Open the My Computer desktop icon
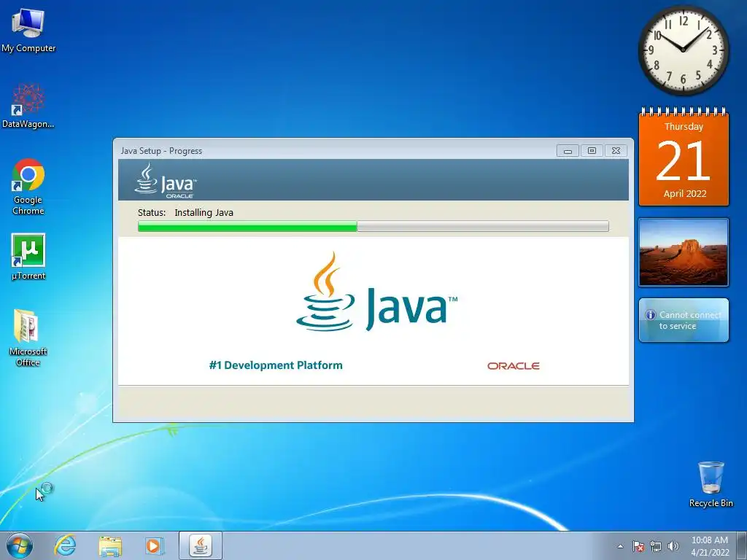This screenshot has height=560, width=747. pos(28,30)
